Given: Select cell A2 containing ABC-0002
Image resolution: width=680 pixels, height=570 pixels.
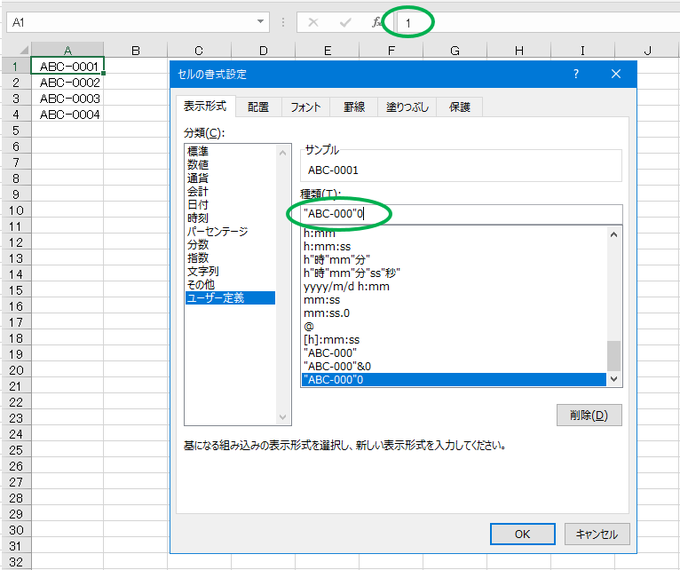Looking at the screenshot, I should (x=68, y=82).
